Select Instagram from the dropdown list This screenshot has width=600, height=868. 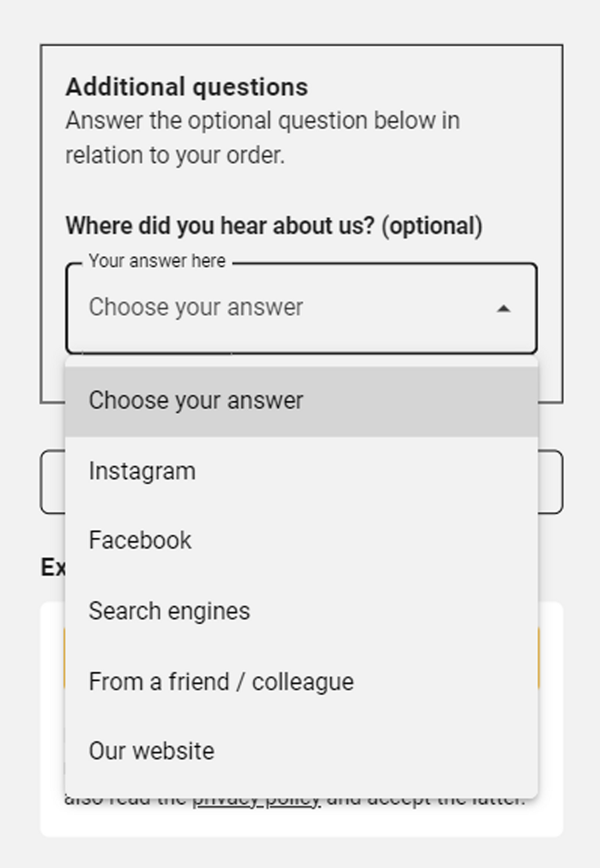click(x=142, y=470)
